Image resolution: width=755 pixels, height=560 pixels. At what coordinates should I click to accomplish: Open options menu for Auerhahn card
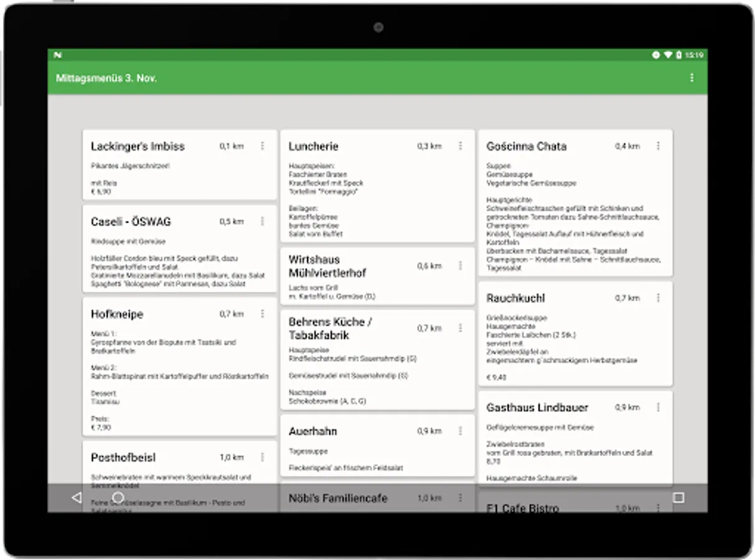coord(460,431)
